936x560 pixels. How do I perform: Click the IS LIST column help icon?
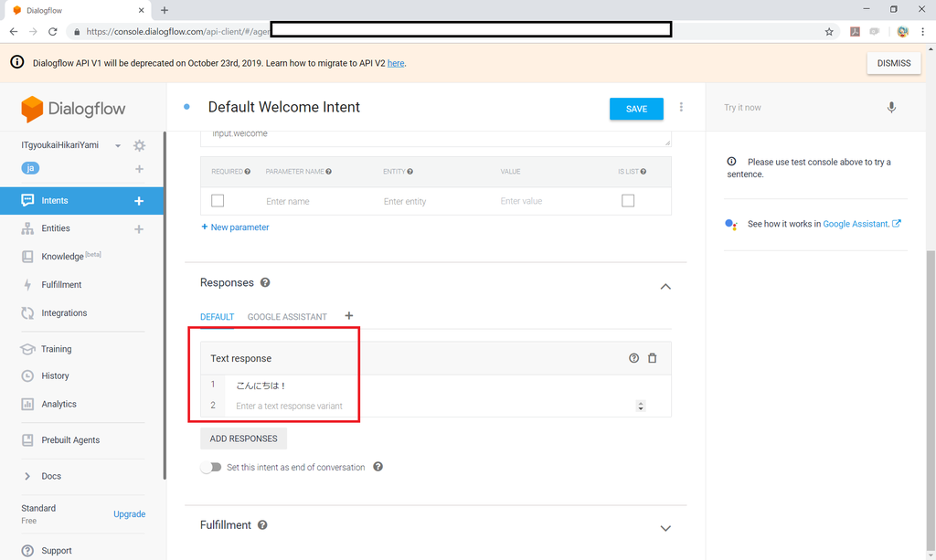[643, 172]
